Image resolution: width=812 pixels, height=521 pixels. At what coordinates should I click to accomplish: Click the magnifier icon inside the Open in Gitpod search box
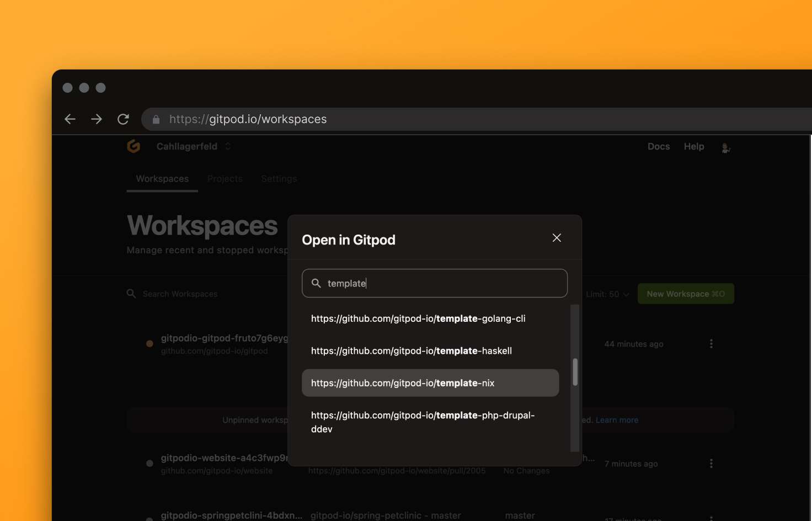pos(316,283)
